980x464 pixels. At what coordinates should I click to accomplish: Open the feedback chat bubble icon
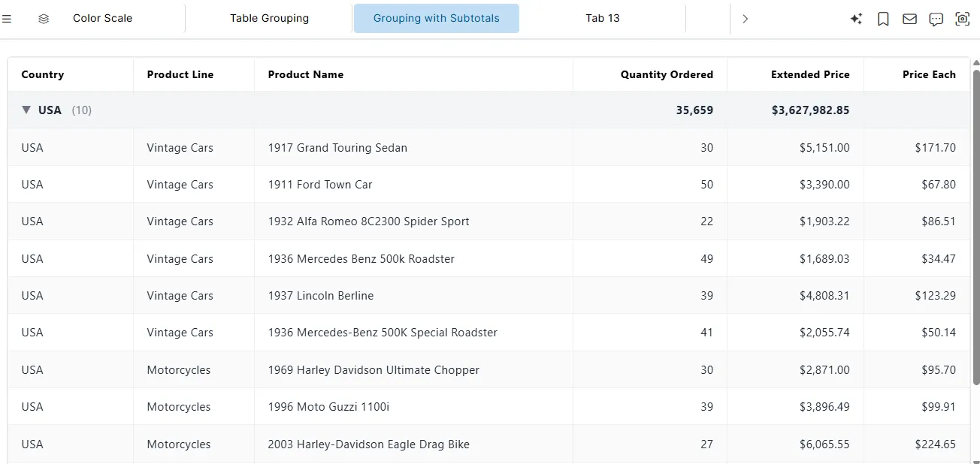point(936,19)
